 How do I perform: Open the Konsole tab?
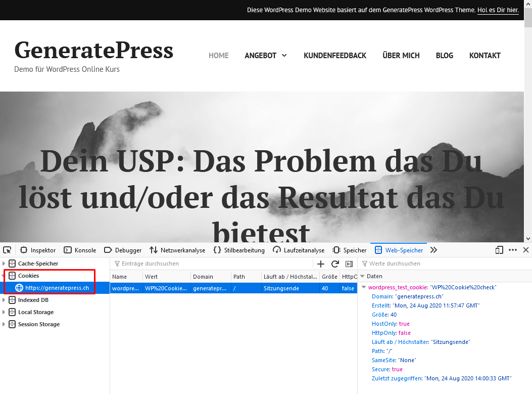click(80, 250)
